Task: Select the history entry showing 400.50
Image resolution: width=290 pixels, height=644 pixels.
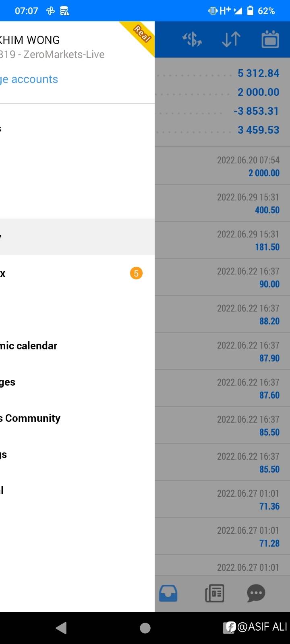Action: pyautogui.click(x=222, y=203)
